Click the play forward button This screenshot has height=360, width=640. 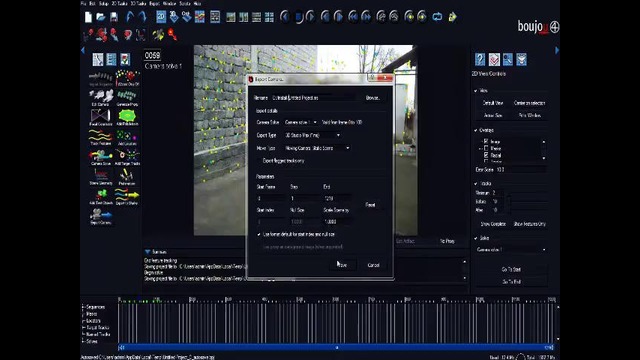(x=310, y=17)
